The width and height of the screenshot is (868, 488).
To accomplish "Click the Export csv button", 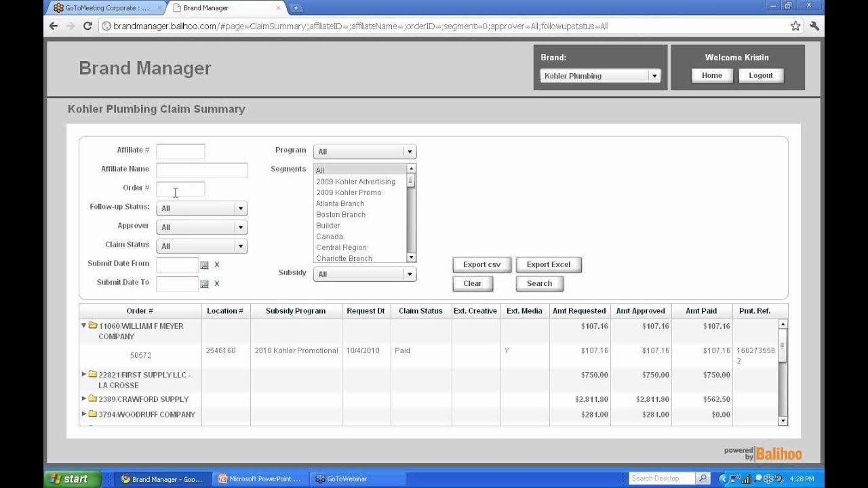I will click(481, 265).
